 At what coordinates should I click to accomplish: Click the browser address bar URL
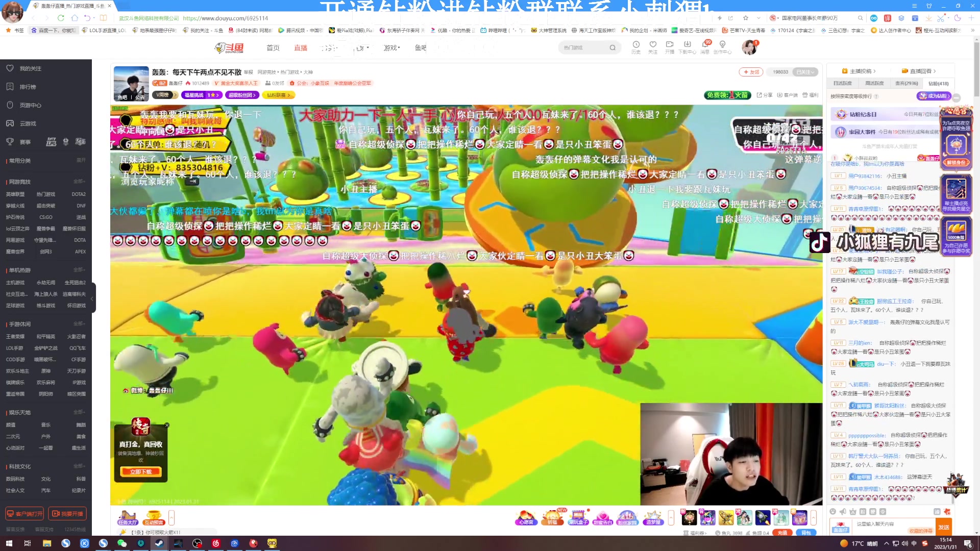[225, 18]
